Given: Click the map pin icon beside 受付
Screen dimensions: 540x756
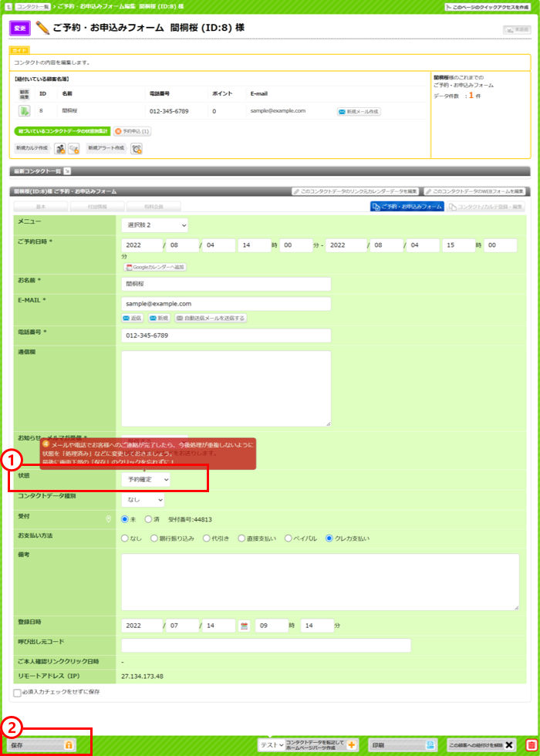Looking at the screenshot, I should coord(109,519).
